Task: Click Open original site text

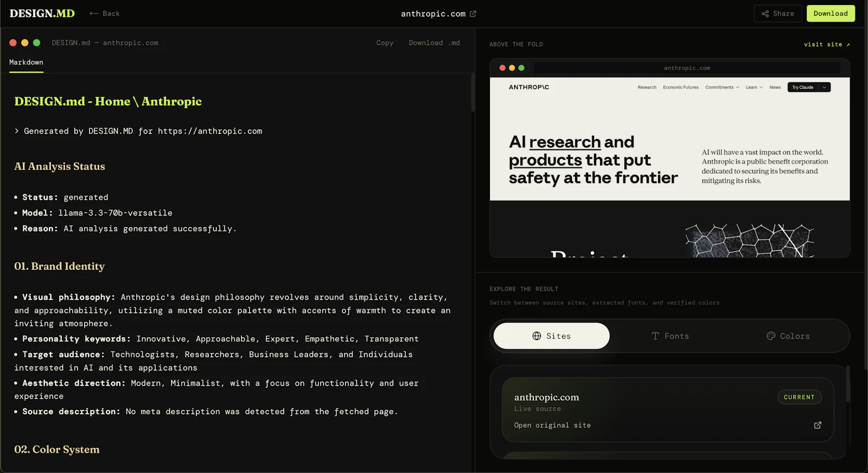Action: [552, 425]
